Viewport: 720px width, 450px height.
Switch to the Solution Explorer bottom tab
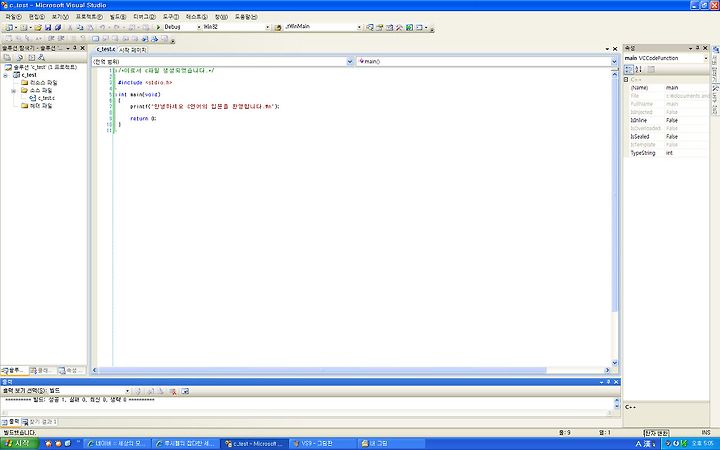click(14, 370)
